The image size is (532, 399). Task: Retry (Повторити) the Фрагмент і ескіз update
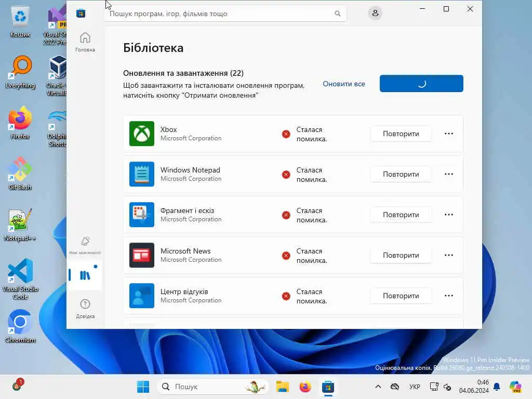(x=401, y=215)
